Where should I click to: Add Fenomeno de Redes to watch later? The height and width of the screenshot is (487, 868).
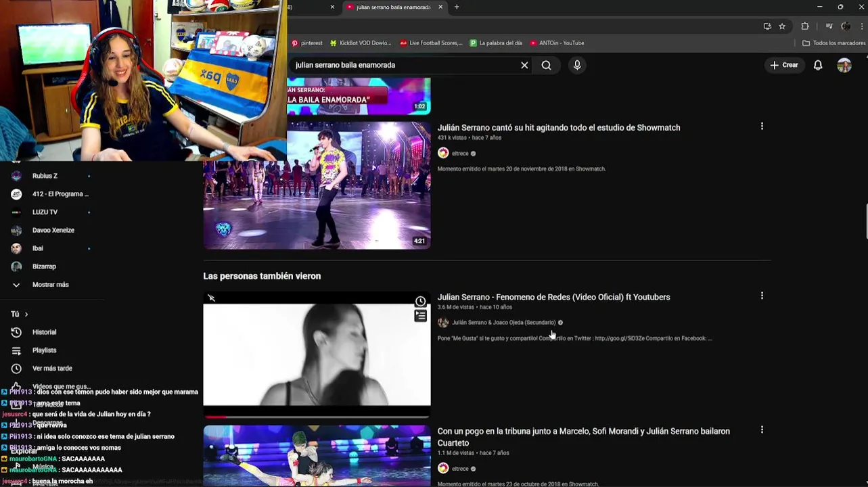click(420, 302)
